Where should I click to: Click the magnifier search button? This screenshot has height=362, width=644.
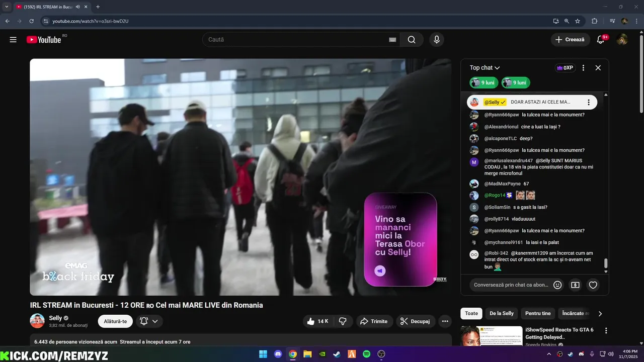[412, 40]
